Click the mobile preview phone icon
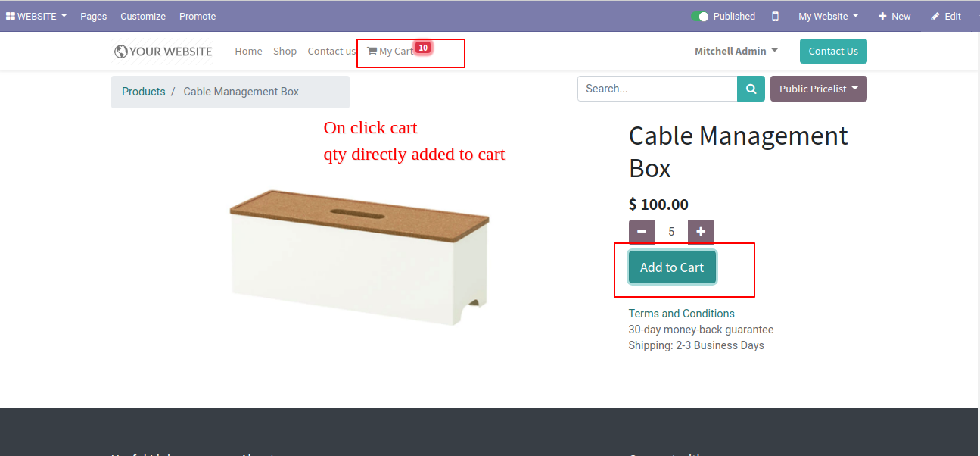980x456 pixels. click(775, 16)
